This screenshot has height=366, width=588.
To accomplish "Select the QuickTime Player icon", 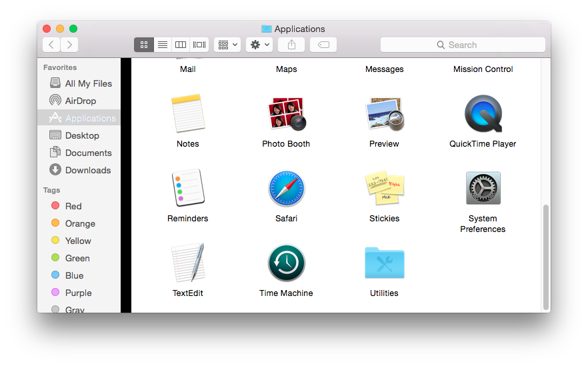I will tap(483, 113).
